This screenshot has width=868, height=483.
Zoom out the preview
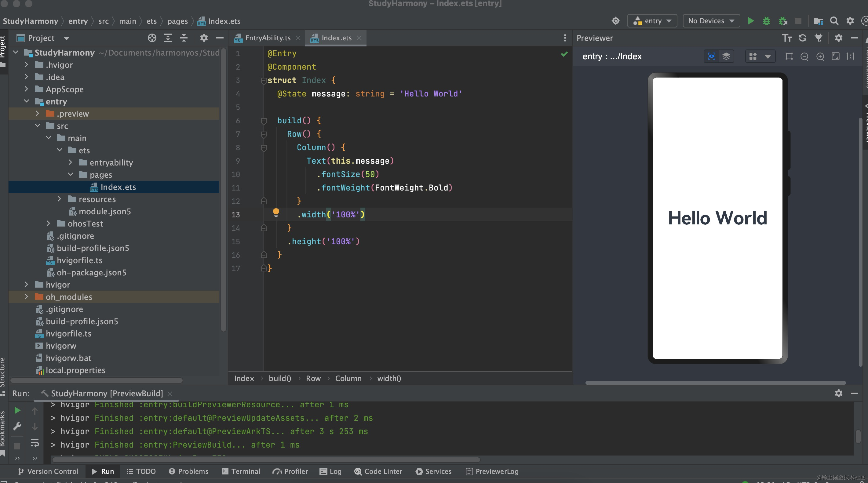(804, 56)
